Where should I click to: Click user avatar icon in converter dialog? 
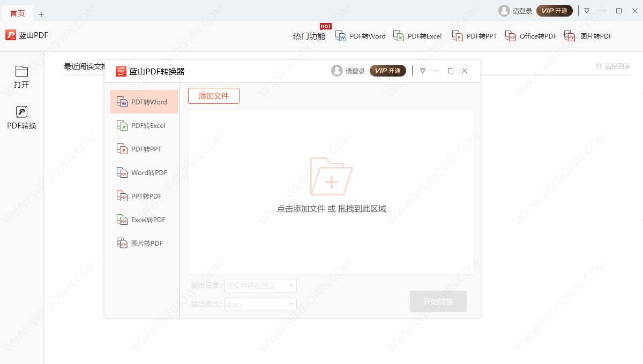click(337, 71)
